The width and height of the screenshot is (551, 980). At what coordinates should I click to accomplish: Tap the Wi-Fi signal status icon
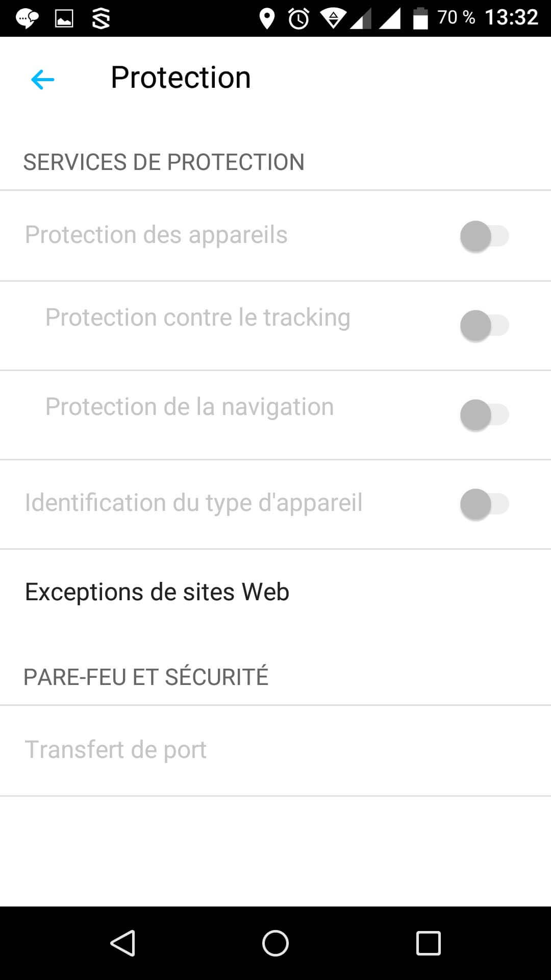(333, 19)
